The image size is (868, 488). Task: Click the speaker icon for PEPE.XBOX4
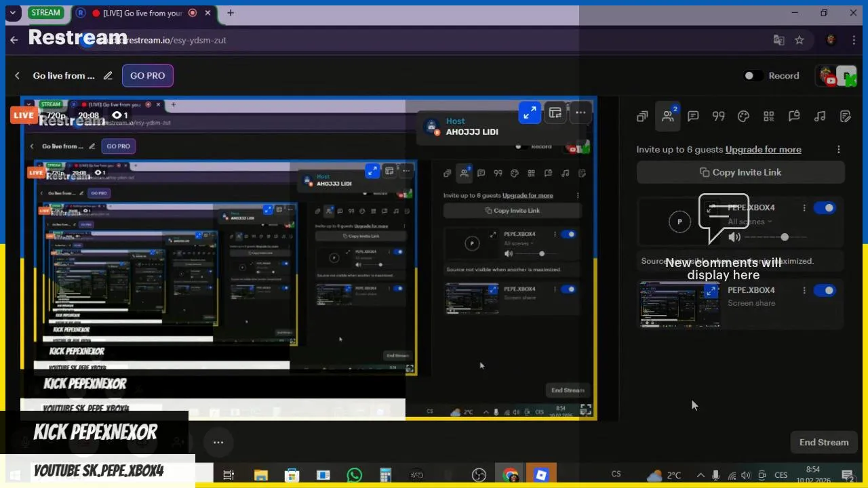point(734,237)
